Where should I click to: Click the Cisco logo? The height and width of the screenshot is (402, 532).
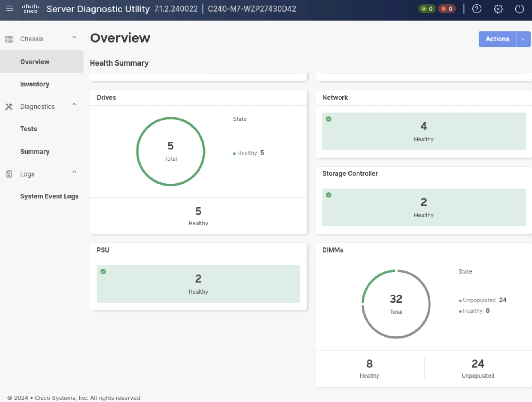click(30, 8)
